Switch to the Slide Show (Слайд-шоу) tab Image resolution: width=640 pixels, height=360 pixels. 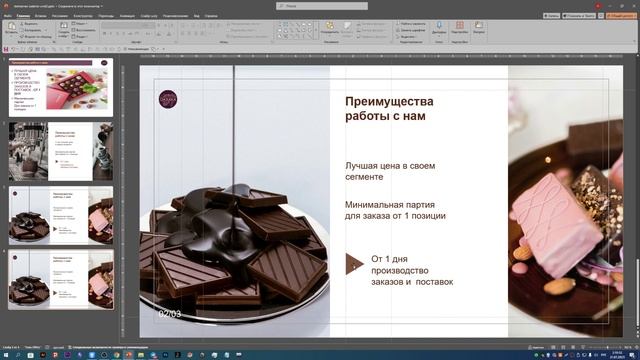pos(149,16)
